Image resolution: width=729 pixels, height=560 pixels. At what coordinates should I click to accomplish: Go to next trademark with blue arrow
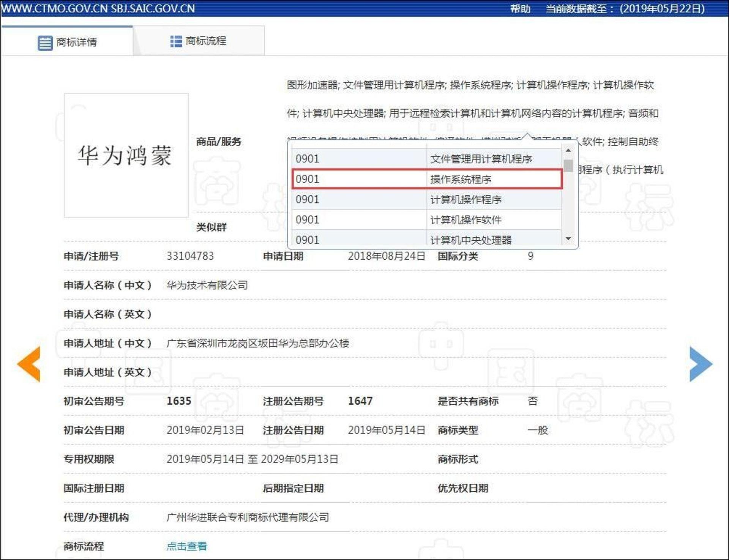click(x=701, y=364)
